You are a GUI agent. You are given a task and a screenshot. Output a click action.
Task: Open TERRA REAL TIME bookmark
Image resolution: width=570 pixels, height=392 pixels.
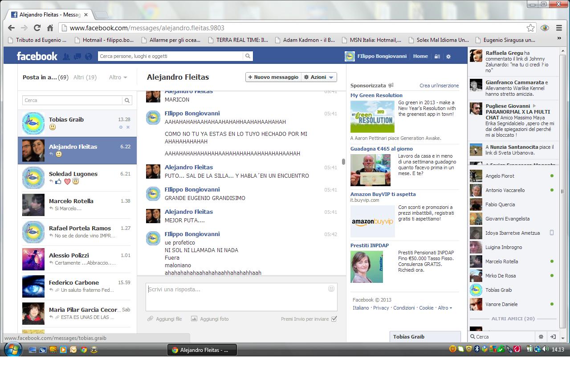coord(238,40)
